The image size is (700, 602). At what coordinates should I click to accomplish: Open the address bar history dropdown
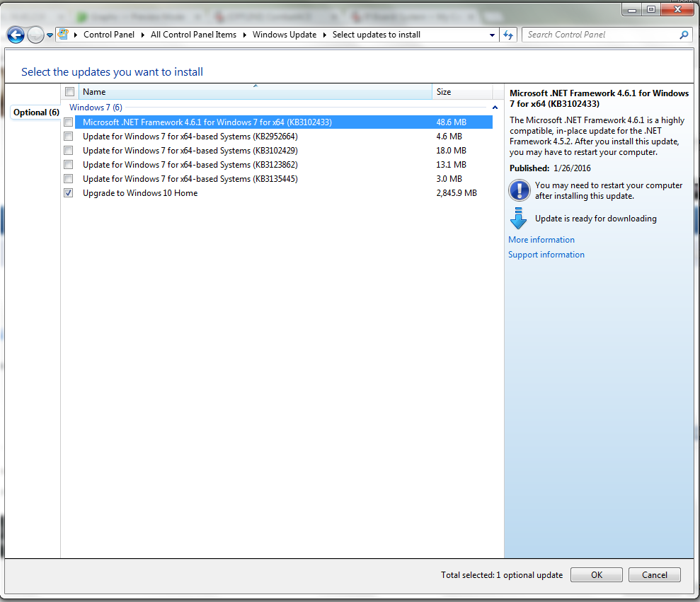point(492,35)
